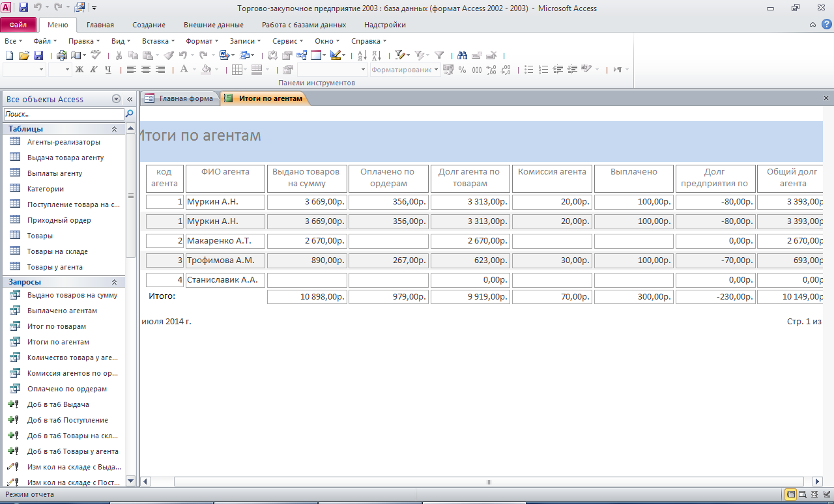Click the Sort Ascending icon
Screen dimensions: 834x504
pos(362,55)
